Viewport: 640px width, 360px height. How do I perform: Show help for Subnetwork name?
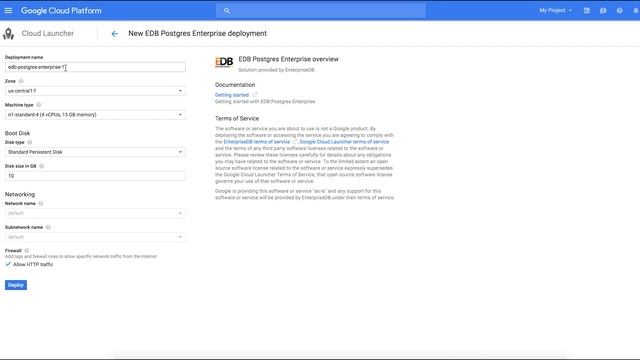[x=48, y=227]
